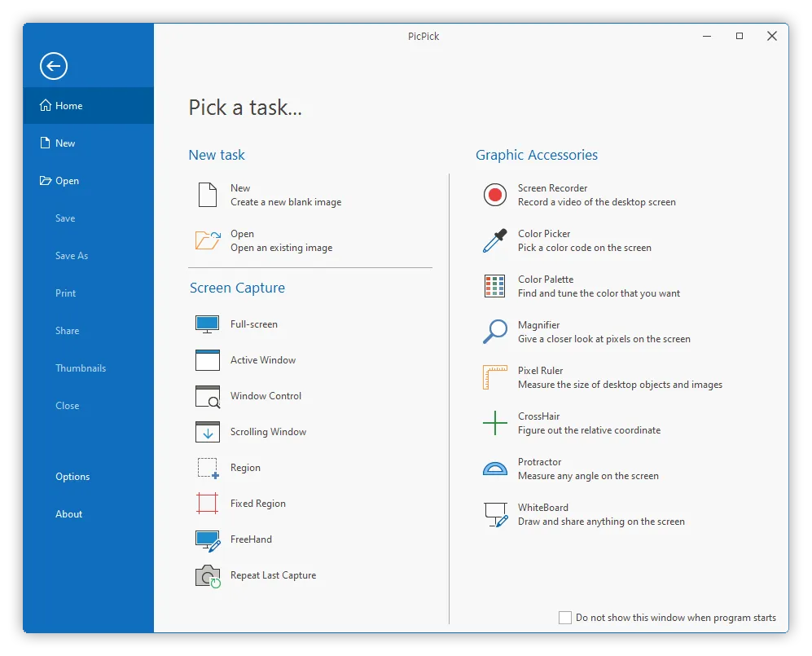
Task: Click 'Create a new blank image' text
Action: [286, 202]
